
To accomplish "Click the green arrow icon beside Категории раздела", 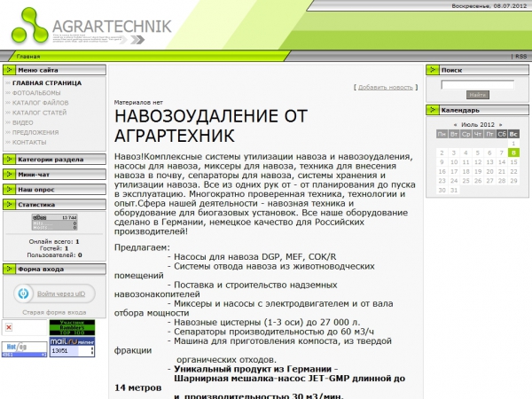I will 9,159.
